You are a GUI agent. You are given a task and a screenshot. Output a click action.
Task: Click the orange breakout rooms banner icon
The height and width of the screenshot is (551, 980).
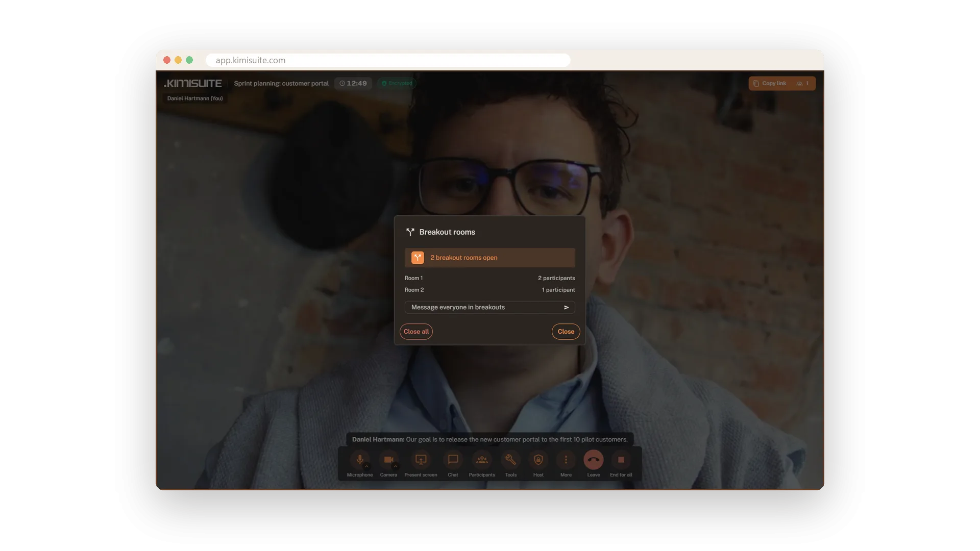pos(418,258)
